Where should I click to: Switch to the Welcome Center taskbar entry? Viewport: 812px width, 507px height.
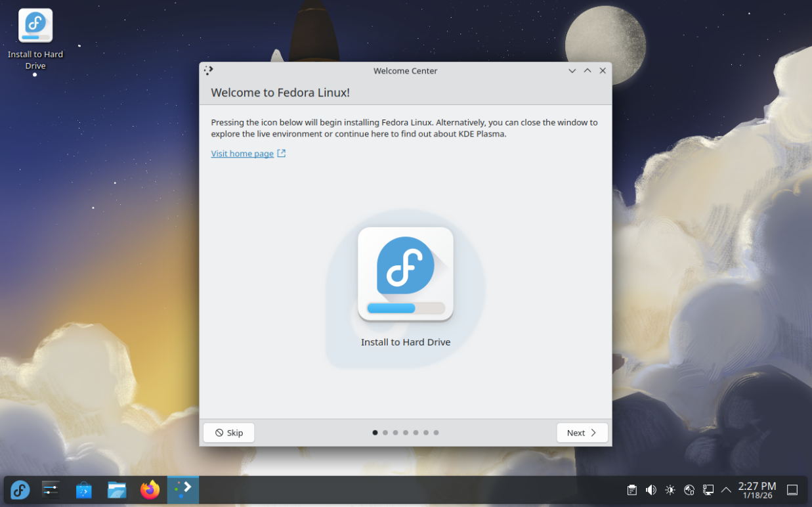182,489
